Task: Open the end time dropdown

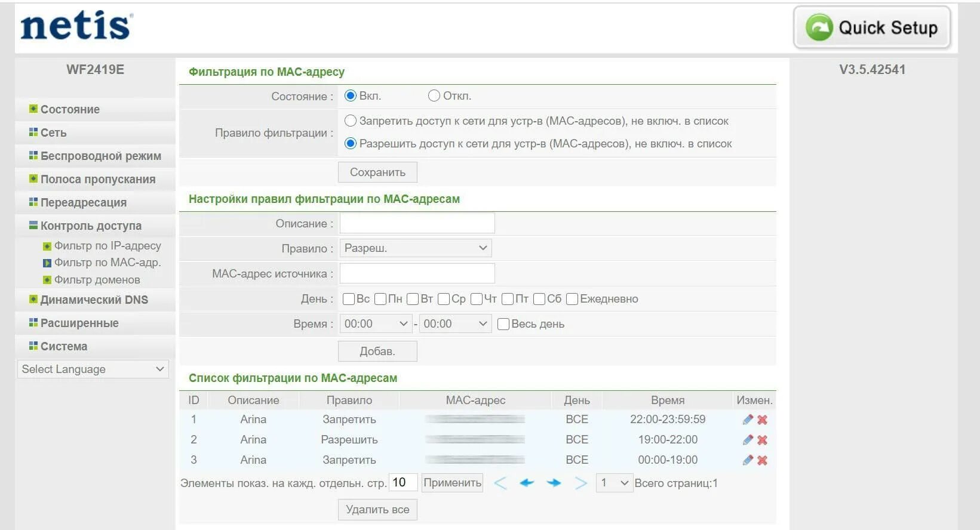Action: tap(455, 324)
